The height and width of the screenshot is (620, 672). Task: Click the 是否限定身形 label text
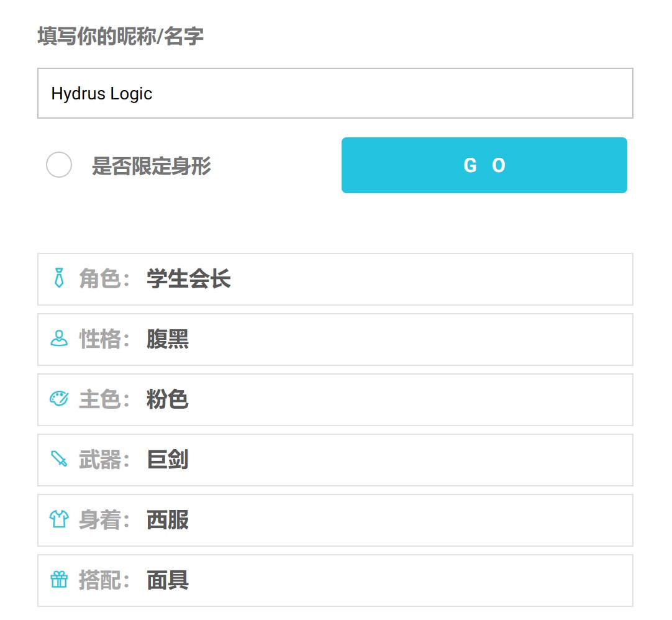tap(152, 166)
